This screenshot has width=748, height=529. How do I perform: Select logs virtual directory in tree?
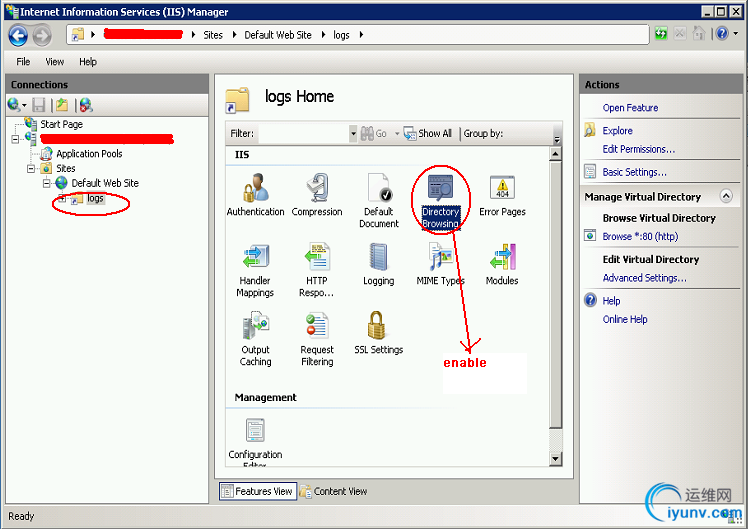pyautogui.click(x=95, y=198)
